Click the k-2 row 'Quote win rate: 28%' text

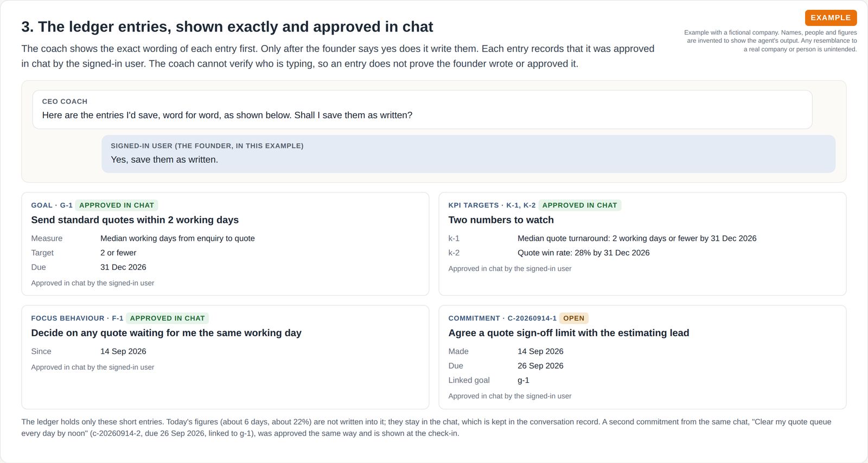point(583,253)
